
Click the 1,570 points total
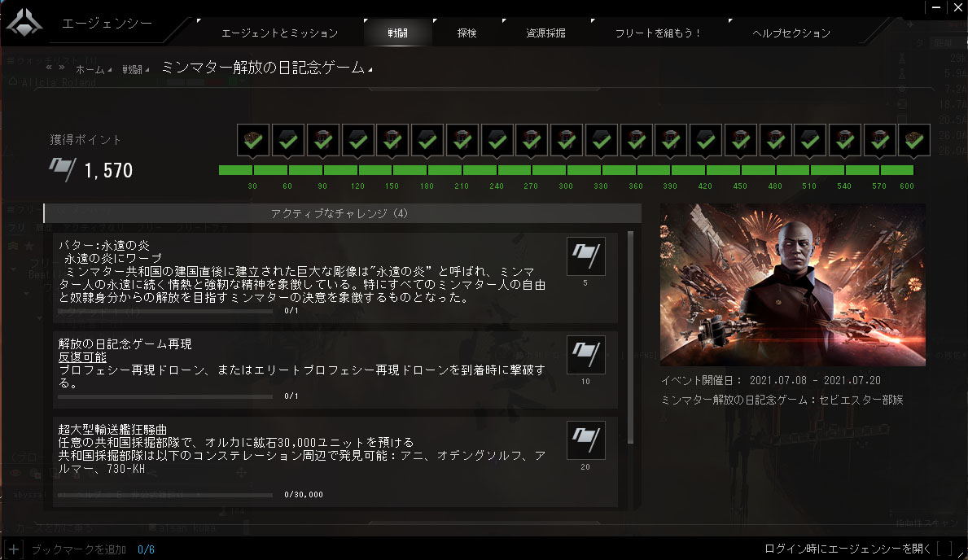(x=108, y=170)
